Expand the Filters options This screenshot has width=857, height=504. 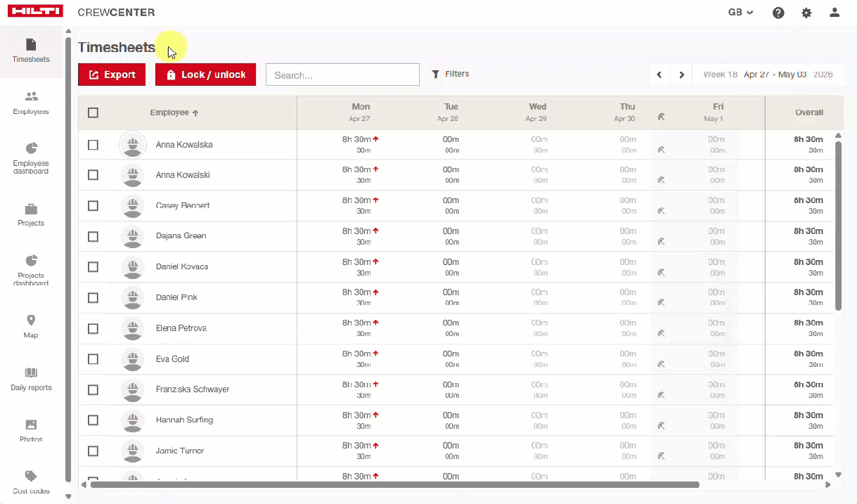[450, 74]
